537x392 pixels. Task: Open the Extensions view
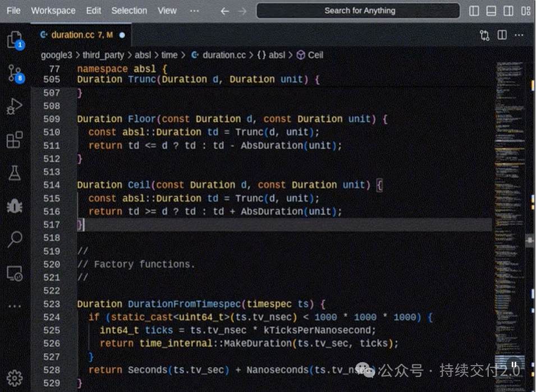(15, 140)
